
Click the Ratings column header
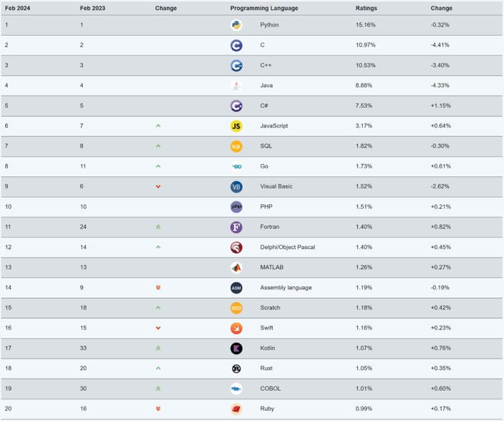(x=366, y=9)
